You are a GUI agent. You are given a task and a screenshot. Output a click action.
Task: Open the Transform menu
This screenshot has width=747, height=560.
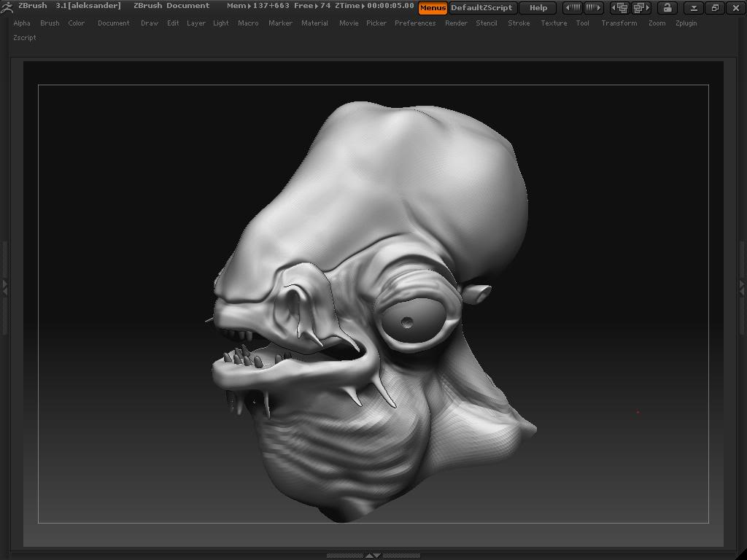pos(619,23)
